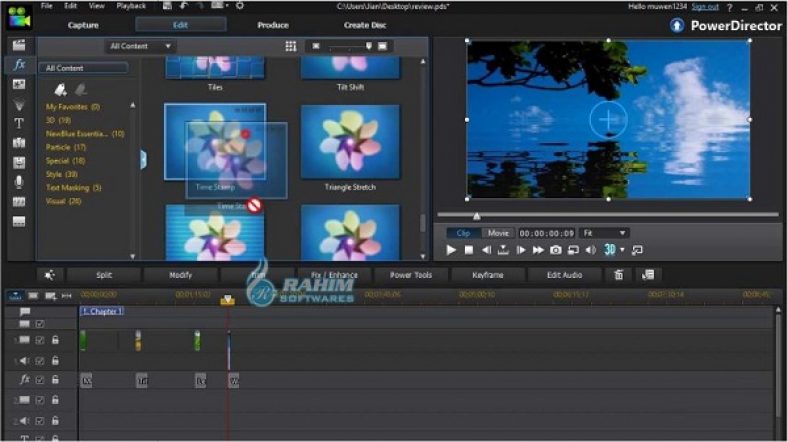Image resolution: width=788 pixels, height=442 pixels.
Task: Open the All Content dropdown
Action: pos(140,46)
